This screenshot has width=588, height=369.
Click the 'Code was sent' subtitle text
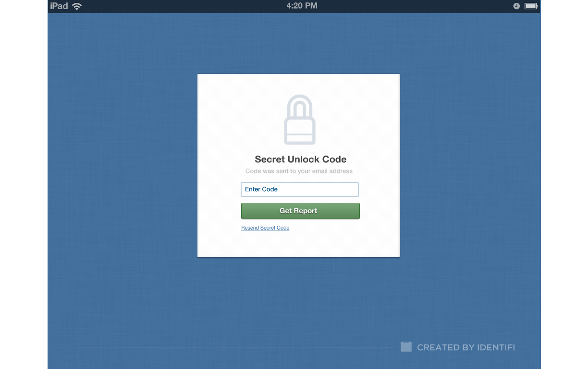tap(299, 171)
